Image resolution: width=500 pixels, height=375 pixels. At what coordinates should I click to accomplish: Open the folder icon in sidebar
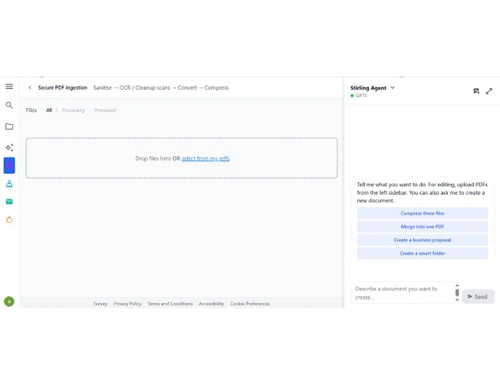click(x=9, y=127)
